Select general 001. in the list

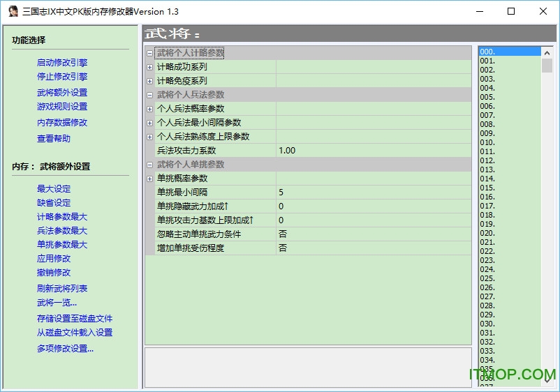pyautogui.click(x=510, y=61)
